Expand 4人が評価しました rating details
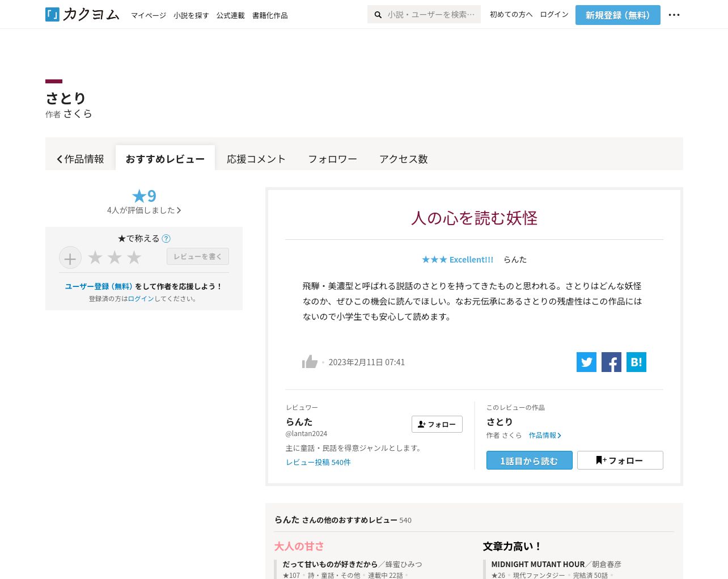The height and width of the screenshot is (579, 728). click(144, 210)
